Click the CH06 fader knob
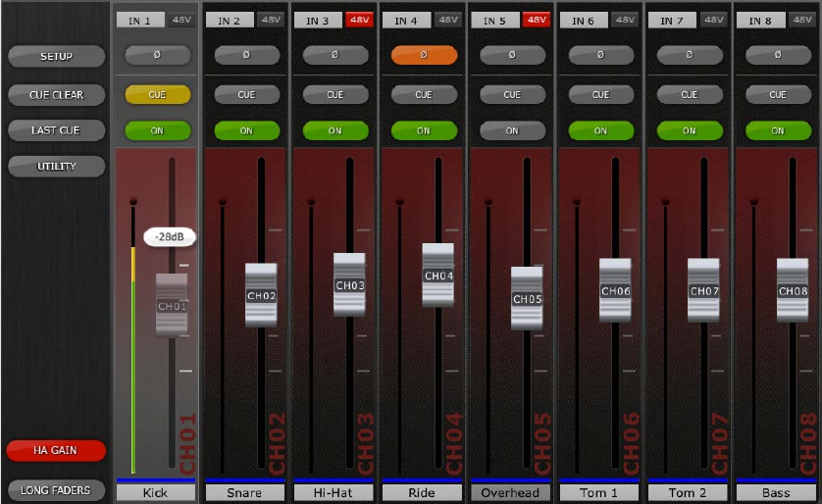The image size is (822, 504). (x=615, y=290)
